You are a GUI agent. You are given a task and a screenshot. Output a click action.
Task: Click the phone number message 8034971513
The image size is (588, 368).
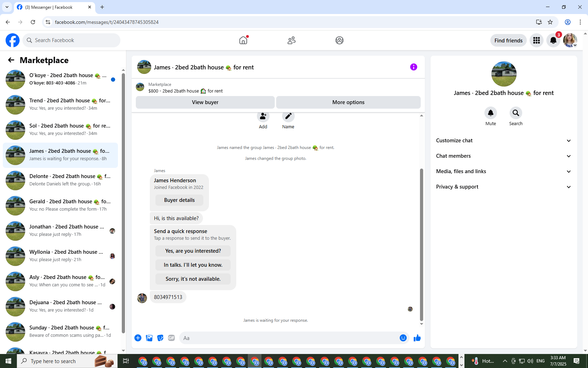click(168, 297)
